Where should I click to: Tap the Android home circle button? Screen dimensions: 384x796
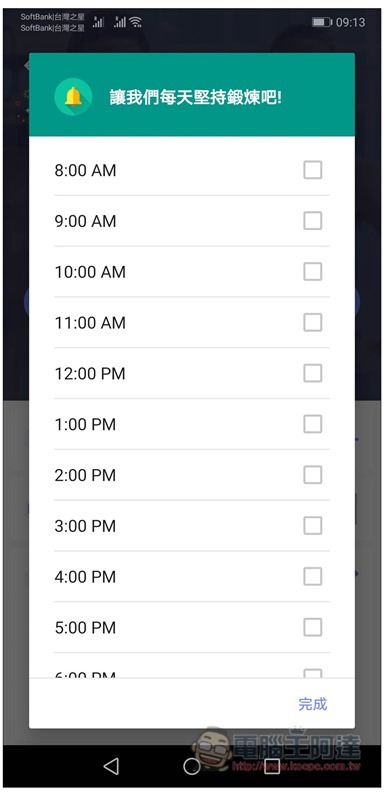[x=191, y=766]
